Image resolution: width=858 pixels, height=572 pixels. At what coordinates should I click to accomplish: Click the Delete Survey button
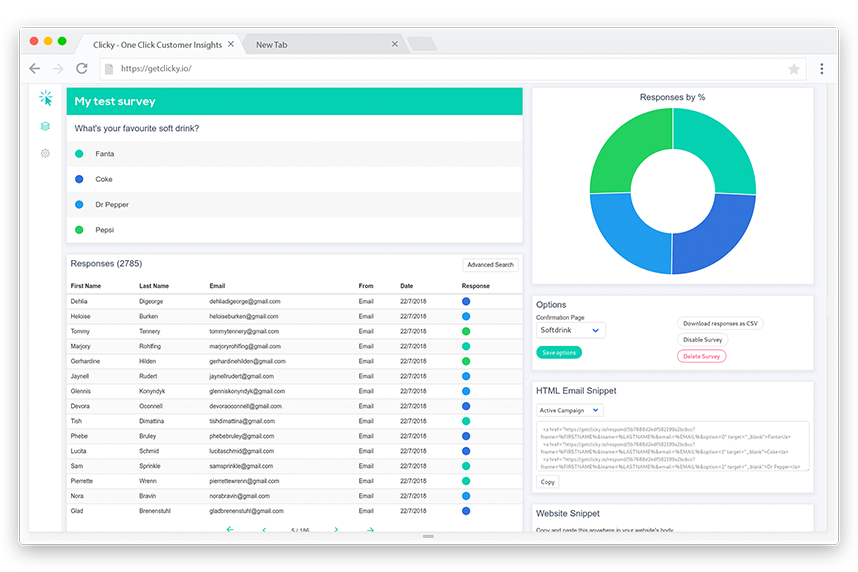coord(702,356)
